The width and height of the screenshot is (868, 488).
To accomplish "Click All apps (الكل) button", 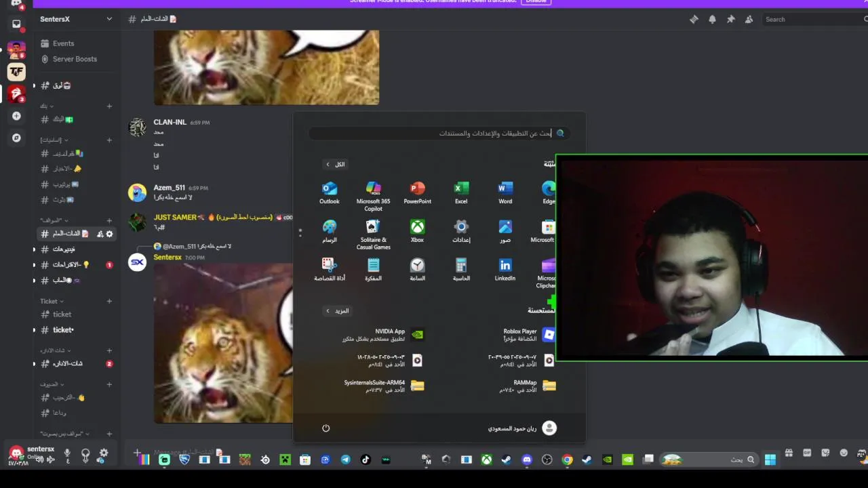I will [336, 164].
